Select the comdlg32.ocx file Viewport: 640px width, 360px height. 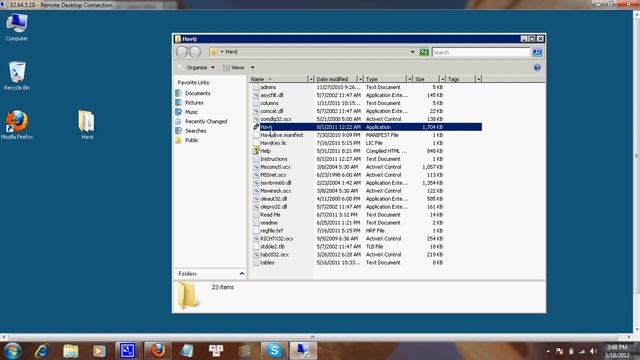click(276, 119)
